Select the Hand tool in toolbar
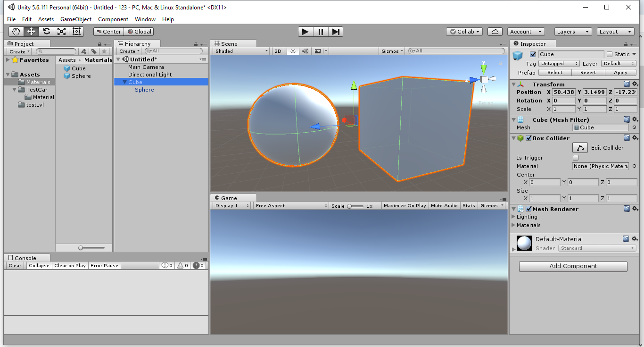644x347 pixels. (16, 32)
